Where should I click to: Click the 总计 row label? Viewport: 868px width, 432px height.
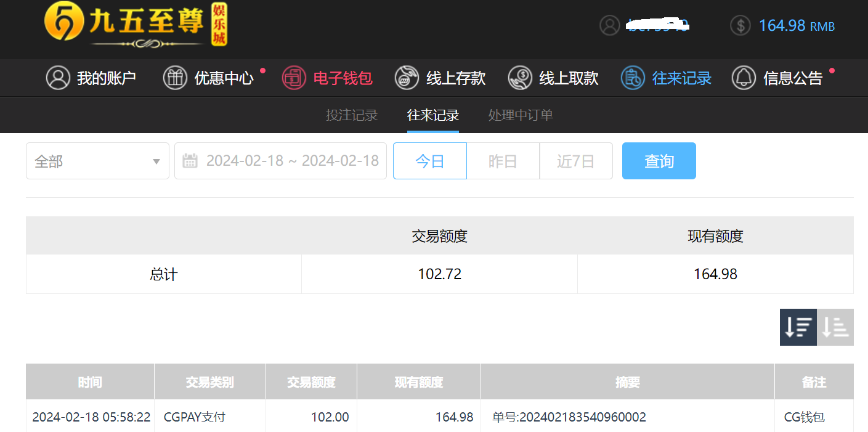pos(164,274)
